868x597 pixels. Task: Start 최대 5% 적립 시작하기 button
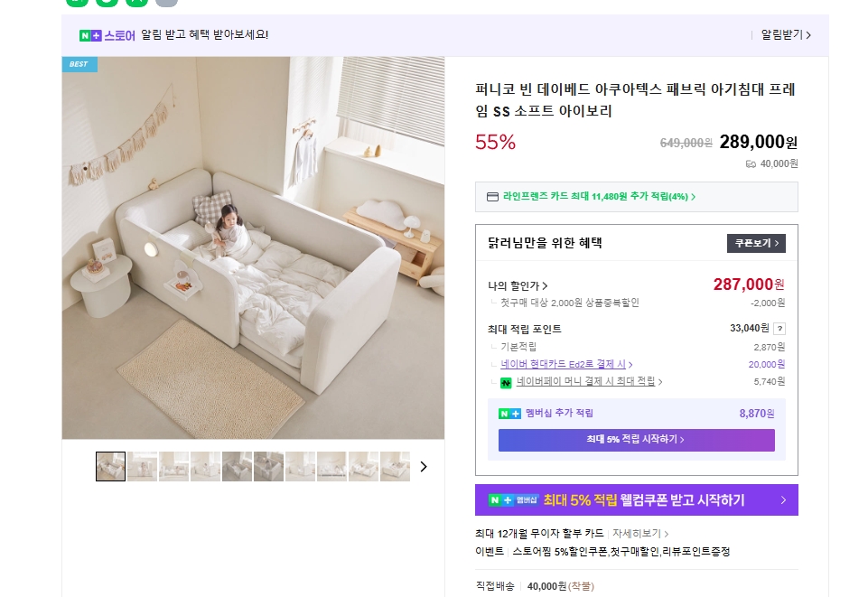coord(636,440)
